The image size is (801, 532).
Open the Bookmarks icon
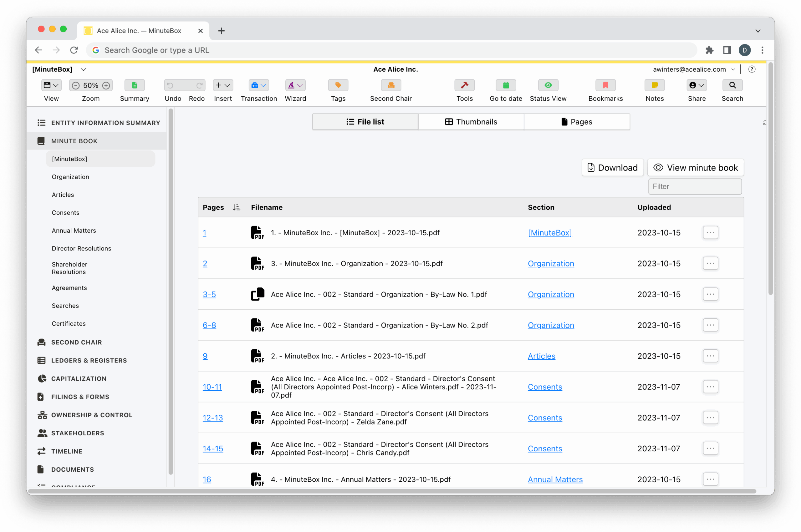[605, 85]
